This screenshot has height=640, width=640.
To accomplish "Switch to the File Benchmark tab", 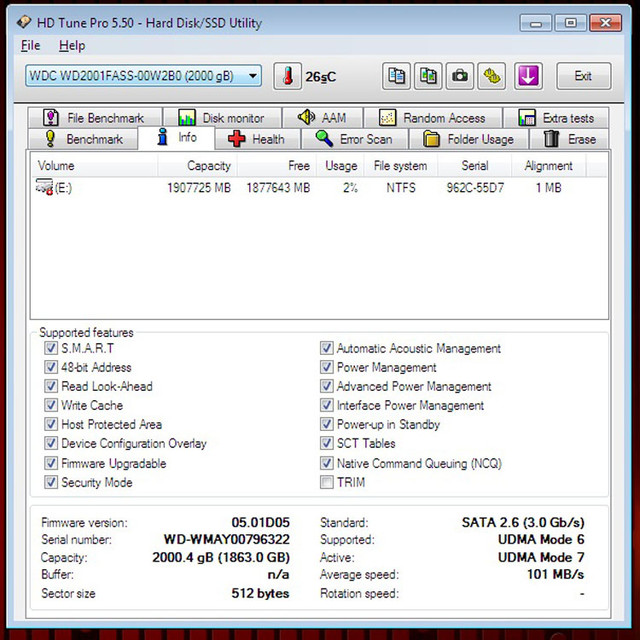I will (95, 118).
